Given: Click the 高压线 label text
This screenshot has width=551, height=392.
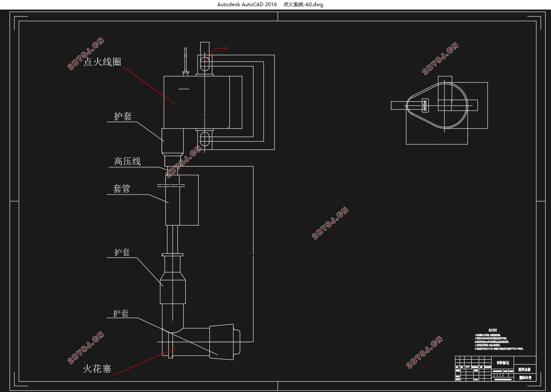Looking at the screenshot, I should (x=128, y=161).
